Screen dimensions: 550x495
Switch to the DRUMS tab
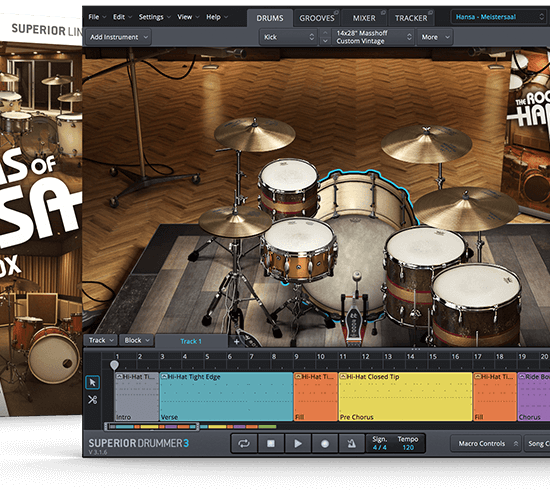270,18
